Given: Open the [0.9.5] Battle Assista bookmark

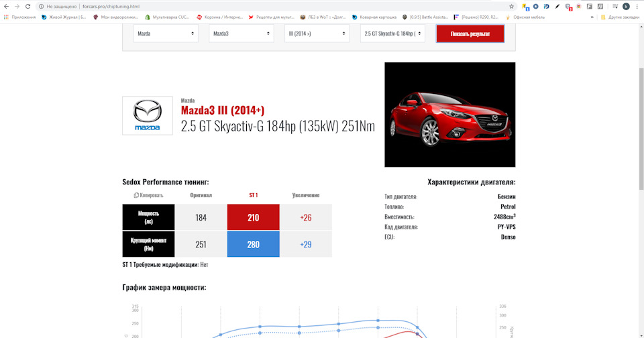Looking at the screenshot, I should 425,17.
